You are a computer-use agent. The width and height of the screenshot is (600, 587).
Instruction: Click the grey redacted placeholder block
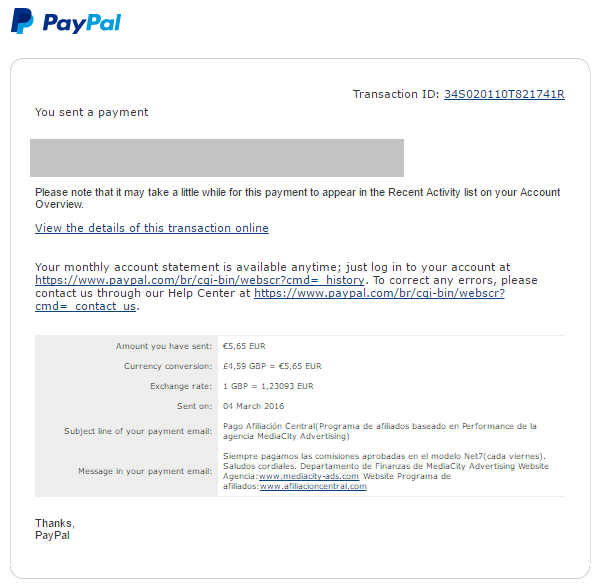pos(217,158)
